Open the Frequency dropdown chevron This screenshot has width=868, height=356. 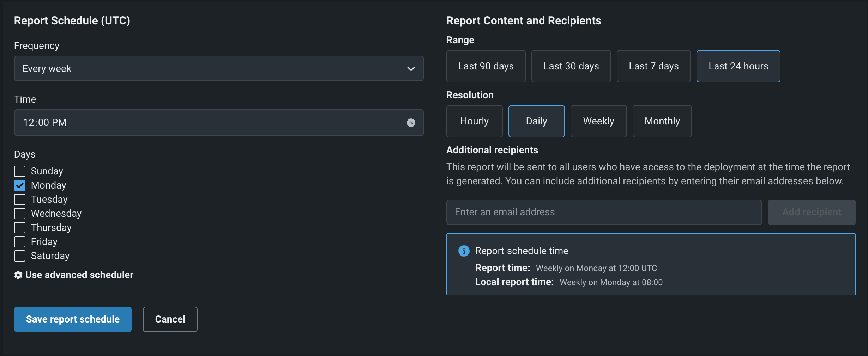(x=411, y=69)
